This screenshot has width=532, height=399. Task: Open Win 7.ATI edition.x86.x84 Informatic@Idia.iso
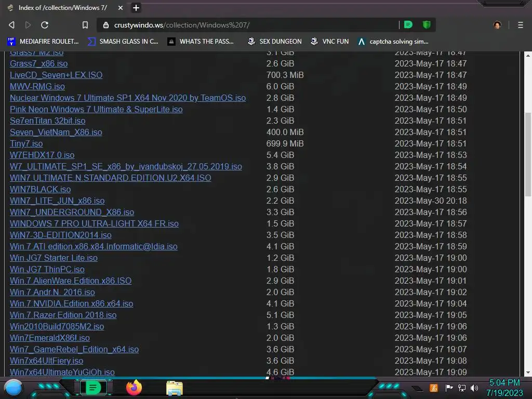pyautogui.click(x=94, y=246)
